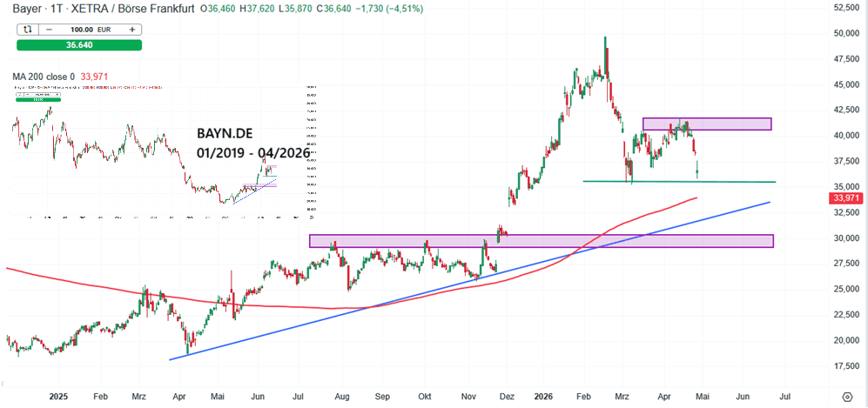The image size is (868, 408).
Task: Click the 17,500 price axis label
Action: point(846,366)
